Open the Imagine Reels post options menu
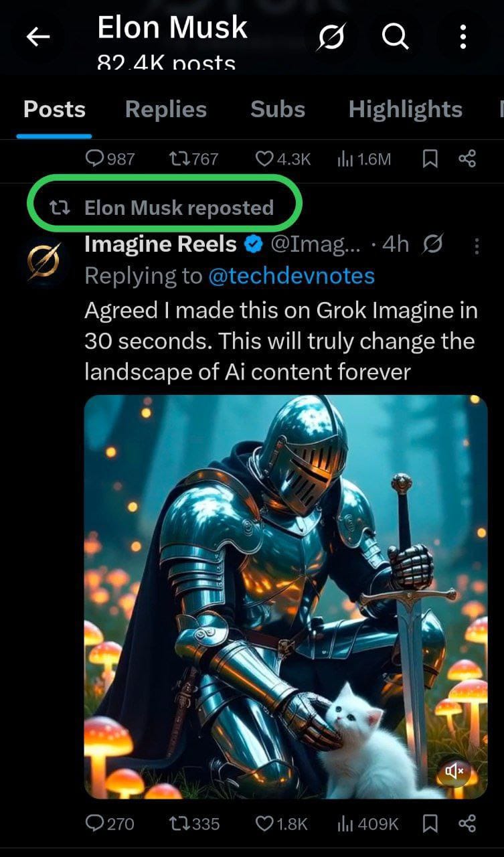The height and width of the screenshot is (857, 504). click(x=477, y=246)
